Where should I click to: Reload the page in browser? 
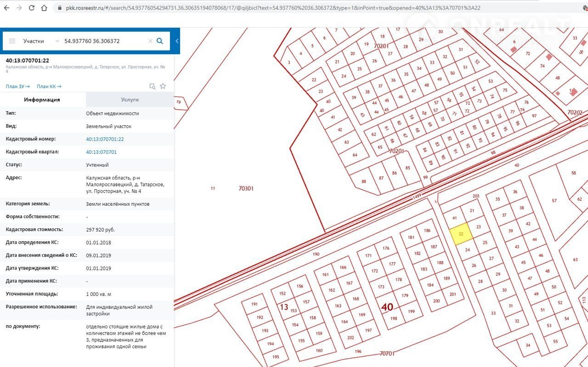tap(31, 8)
